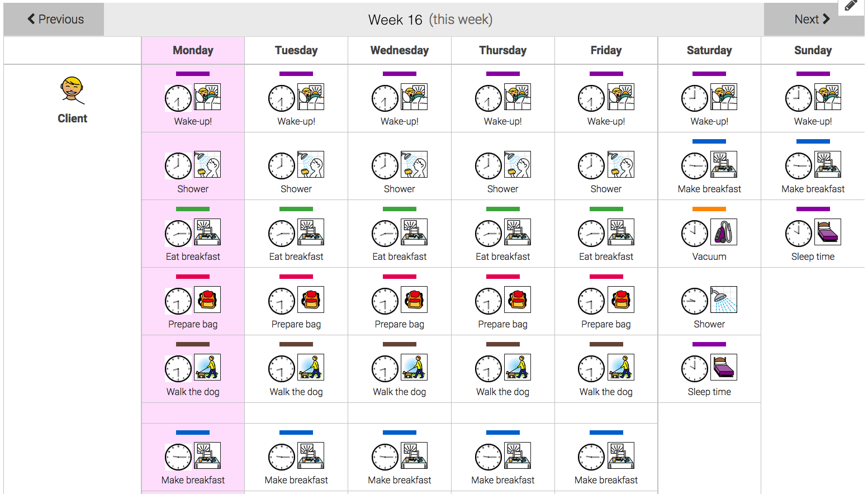Click Saturday's Vacuum orange color bar

coord(709,209)
